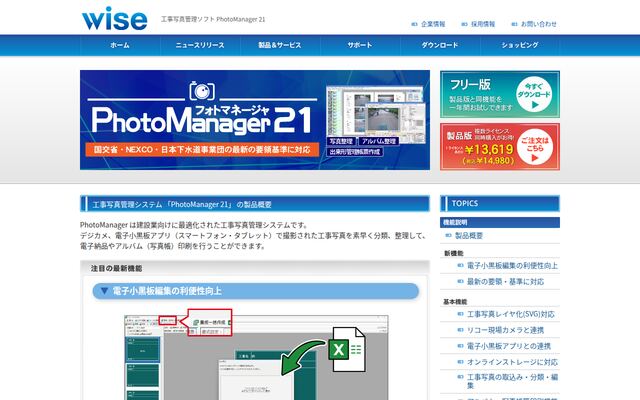Click the 国交省・NEXCO orange banner strip

(x=202, y=150)
